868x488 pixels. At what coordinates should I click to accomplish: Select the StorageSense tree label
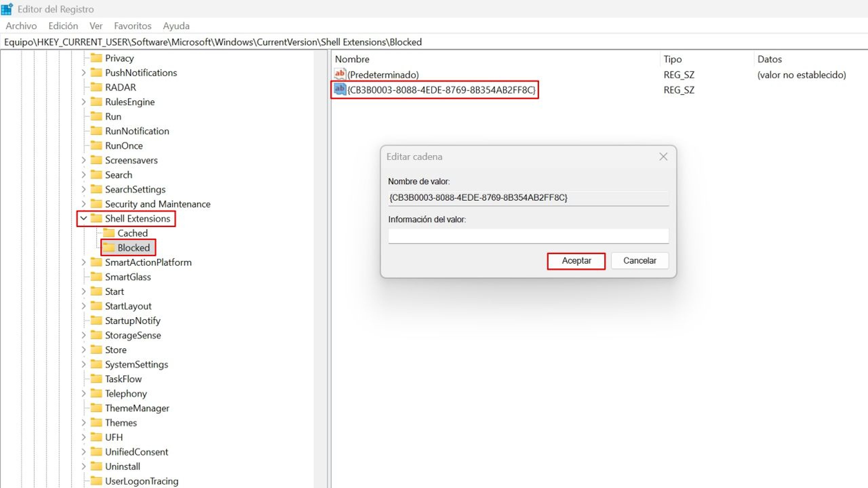[x=133, y=335]
